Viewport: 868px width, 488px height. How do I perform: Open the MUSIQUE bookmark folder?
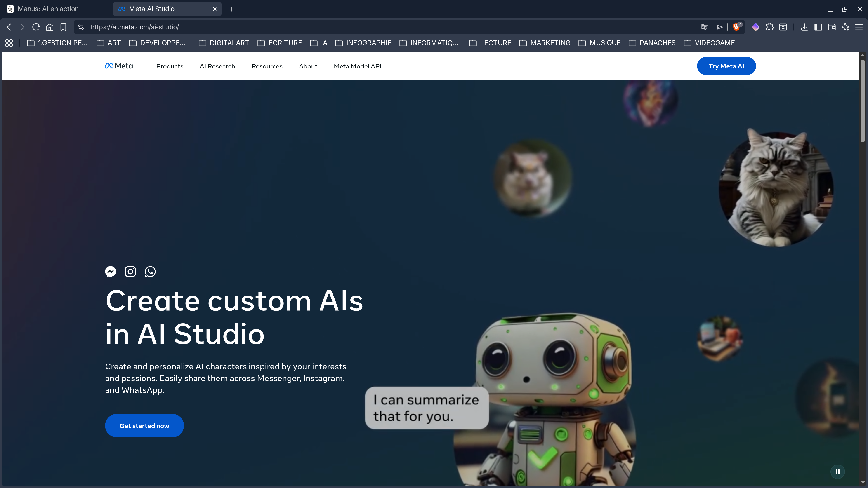(x=599, y=43)
